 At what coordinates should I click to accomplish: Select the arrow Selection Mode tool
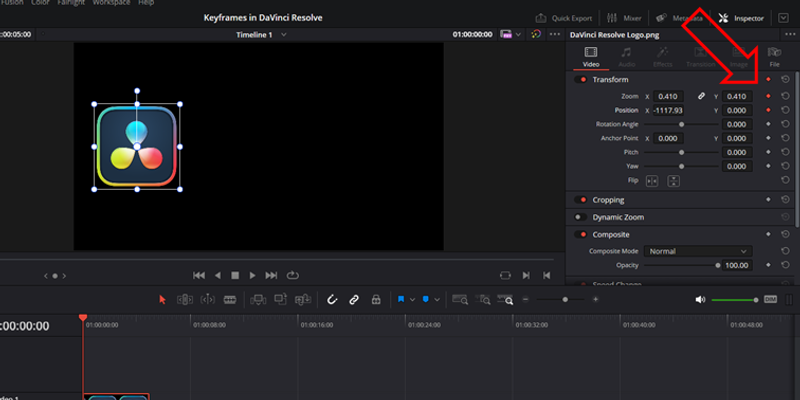pyautogui.click(x=164, y=299)
